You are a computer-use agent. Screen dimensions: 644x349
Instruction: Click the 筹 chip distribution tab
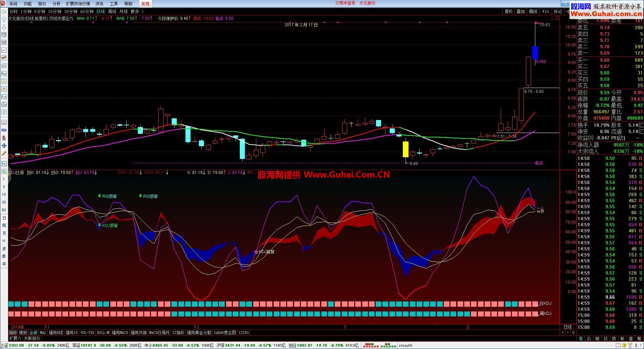click(x=639, y=339)
